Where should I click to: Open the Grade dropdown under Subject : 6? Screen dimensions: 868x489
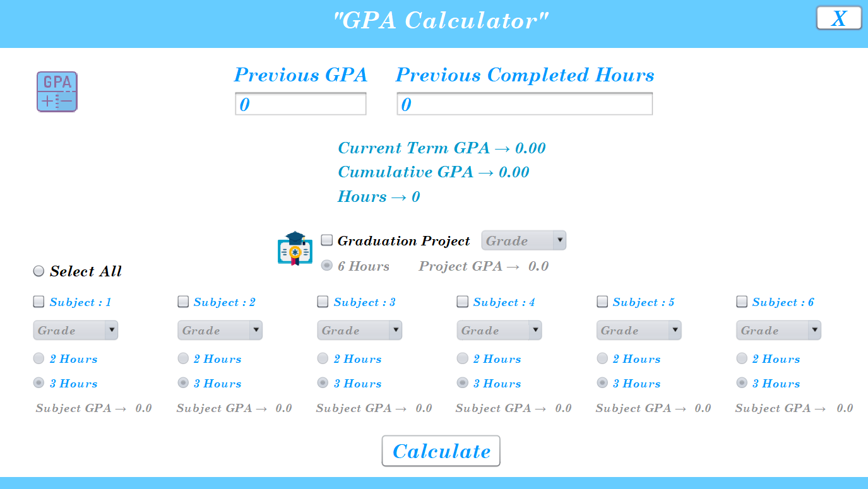pyautogui.click(x=778, y=330)
